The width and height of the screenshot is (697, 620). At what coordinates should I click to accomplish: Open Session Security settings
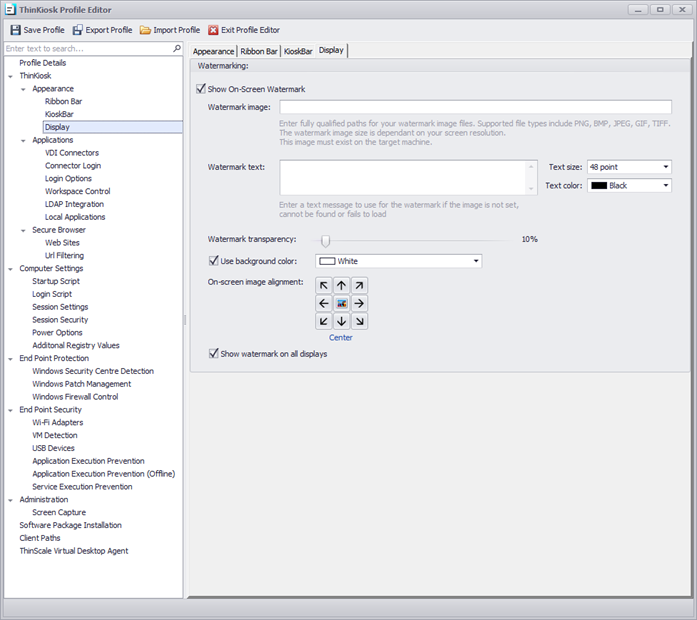pos(60,320)
